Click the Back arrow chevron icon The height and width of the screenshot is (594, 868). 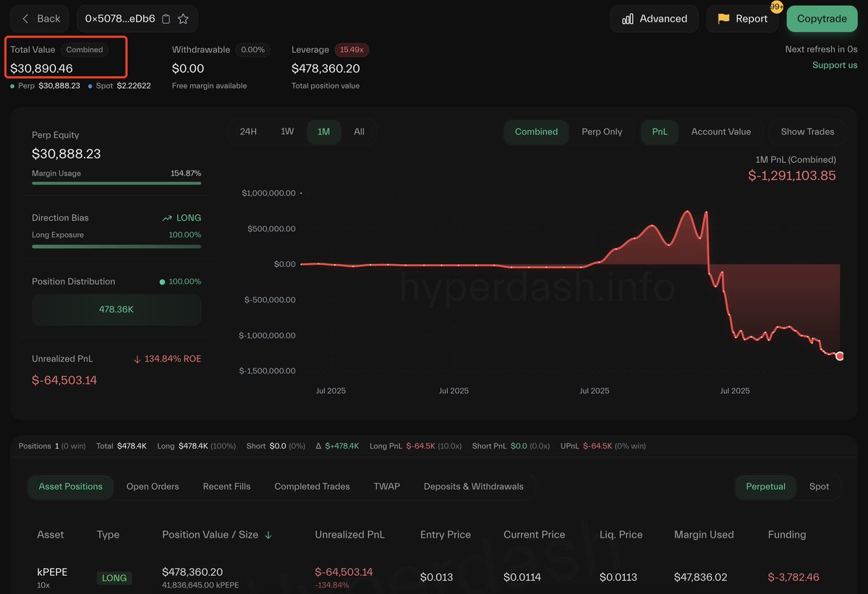point(25,19)
